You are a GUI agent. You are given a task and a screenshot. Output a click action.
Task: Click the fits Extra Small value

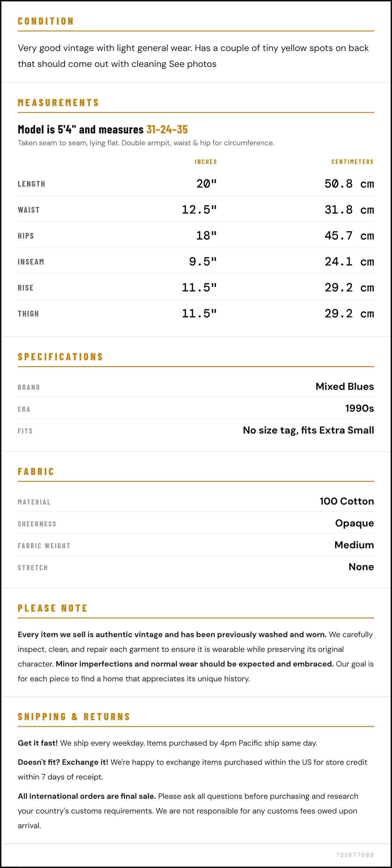(x=308, y=430)
